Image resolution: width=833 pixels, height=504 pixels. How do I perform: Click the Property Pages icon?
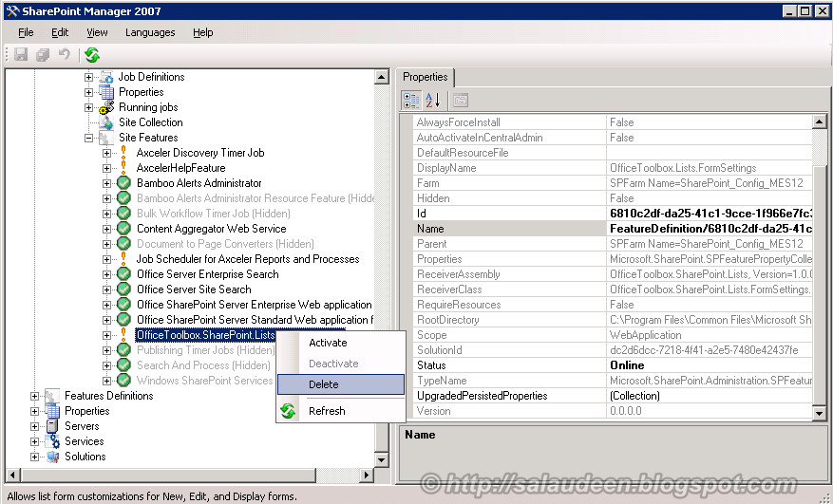461,100
